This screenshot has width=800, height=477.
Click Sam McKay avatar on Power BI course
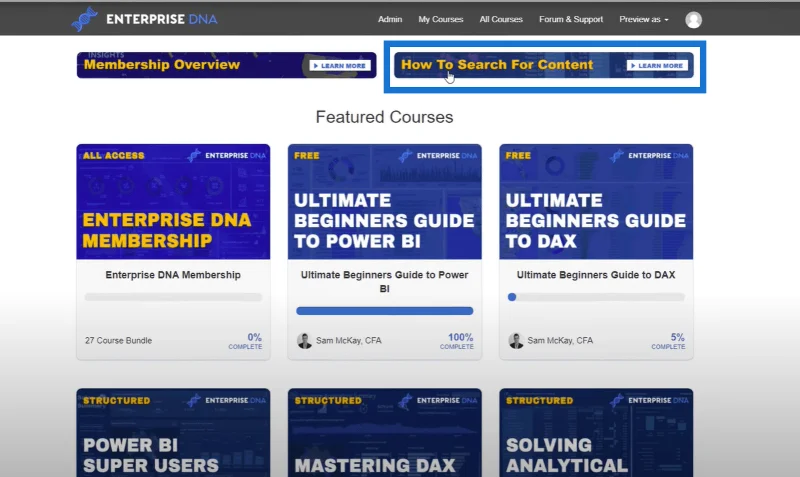(305, 340)
